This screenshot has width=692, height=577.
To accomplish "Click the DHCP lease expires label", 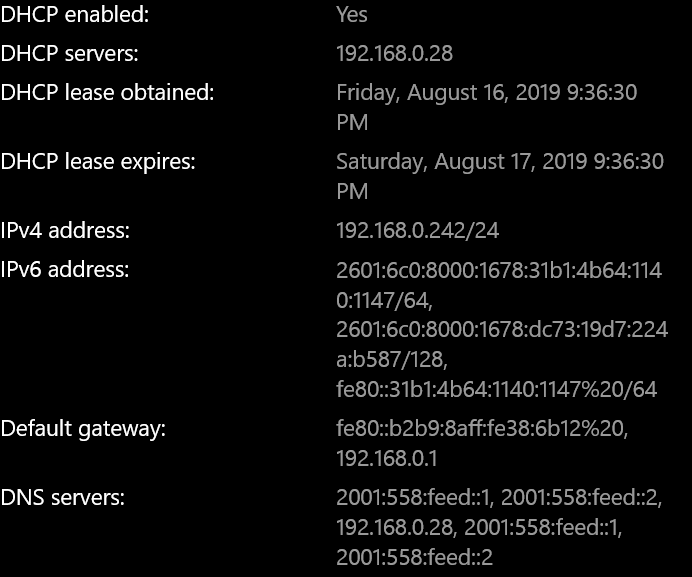I will click(x=98, y=161).
